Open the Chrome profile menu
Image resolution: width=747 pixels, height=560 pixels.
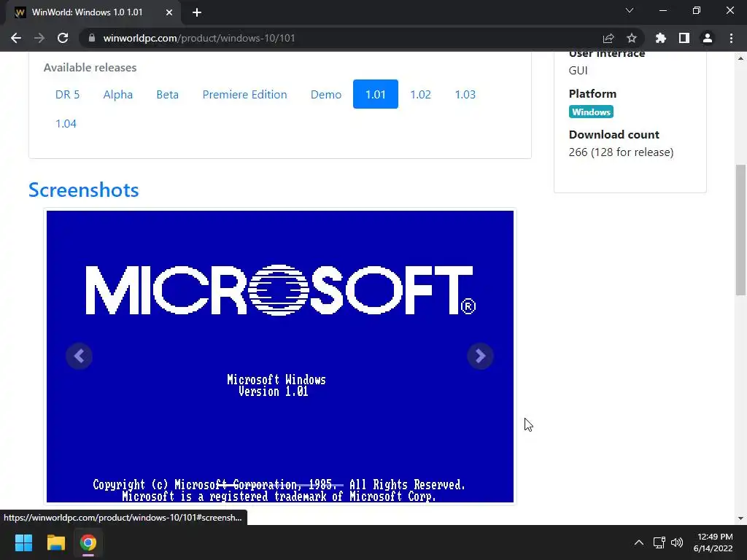[x=708, y=38]
